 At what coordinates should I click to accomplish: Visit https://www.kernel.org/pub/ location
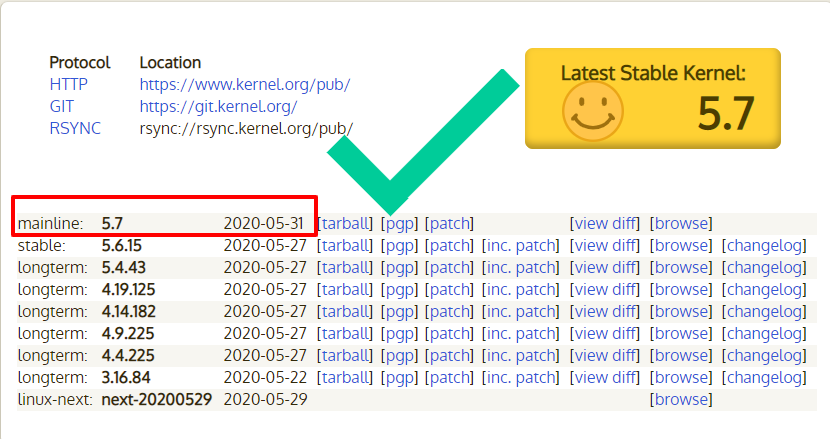[245, 84]
